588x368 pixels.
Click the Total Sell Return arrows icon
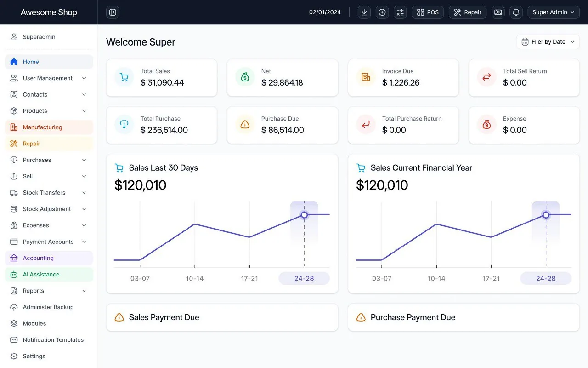click(486, 77)
